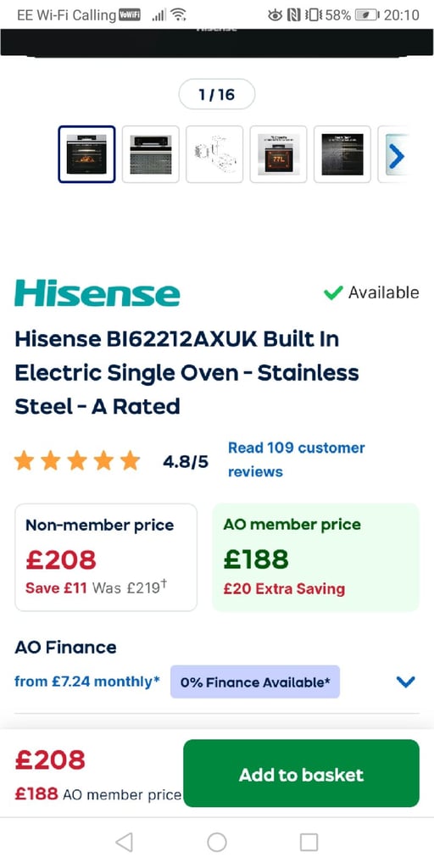Expand the AO Finance chevron
Viewport: 434px width, 868px height.
coord(406,682)
